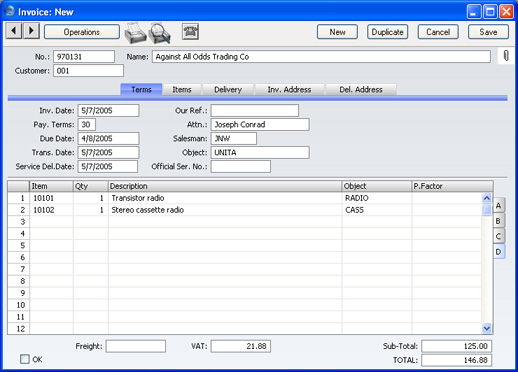Image resolution: width=518 pixels, height=372 pixels.
Task: Select flip D of the item grid
Action: pyautogui.click(x=499, y=252)
